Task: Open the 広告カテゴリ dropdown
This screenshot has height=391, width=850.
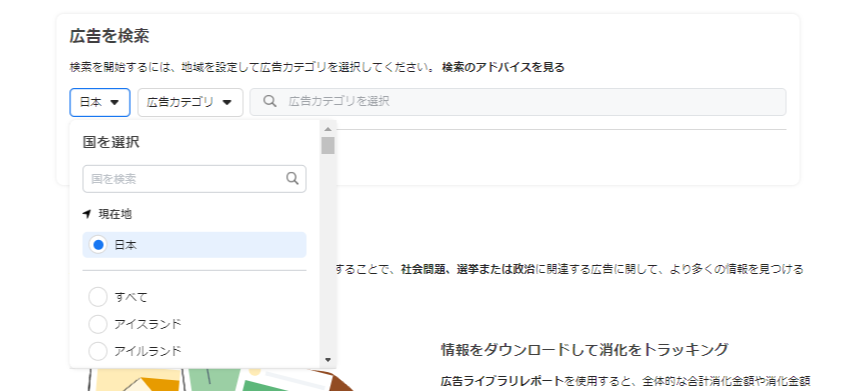Action: (190, 102)
